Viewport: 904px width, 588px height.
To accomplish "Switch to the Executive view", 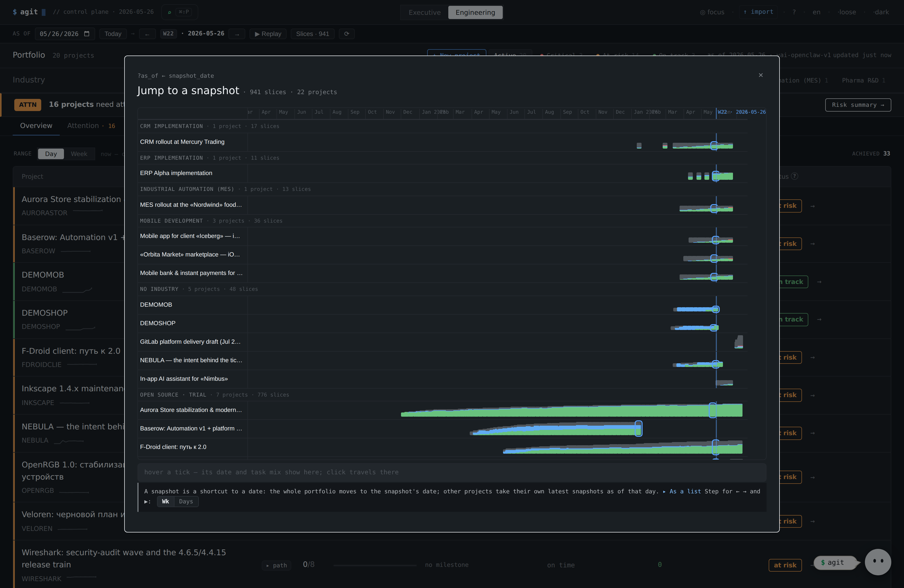I will click(x=425, y=12).
